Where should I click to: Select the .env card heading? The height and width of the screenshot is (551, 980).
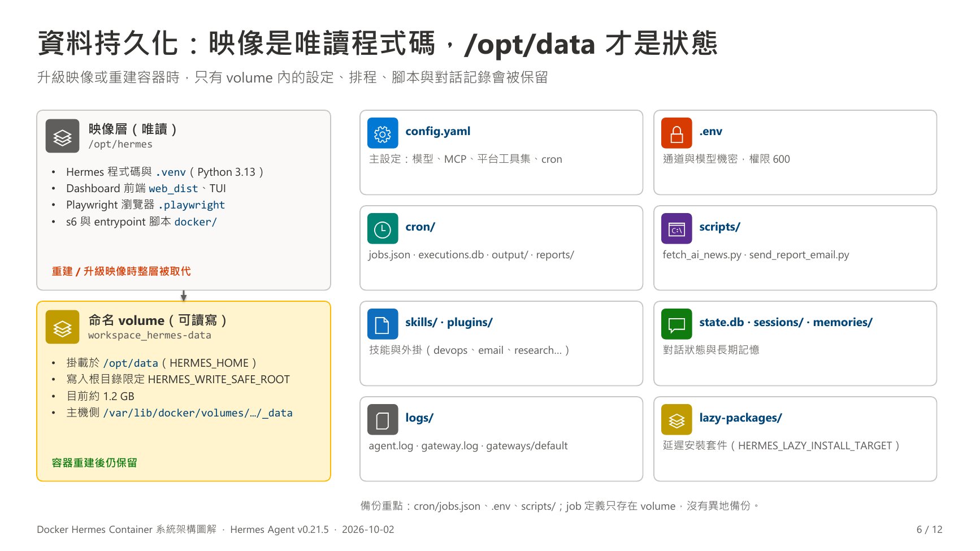click(711, 131)
